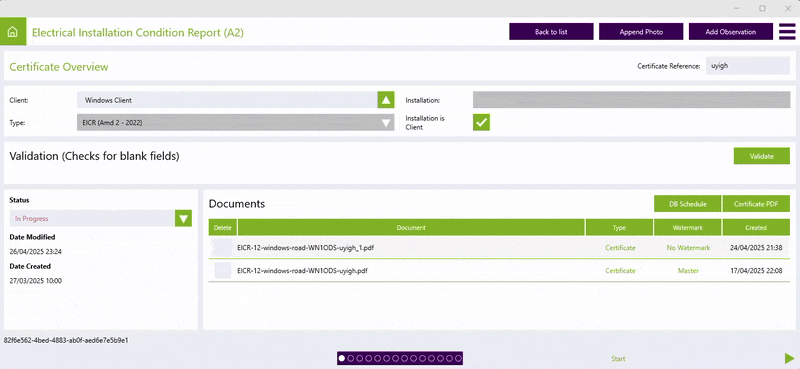
Task: Click Date Modified value 26/04/2025 23:24
Action: coord(36,252)
